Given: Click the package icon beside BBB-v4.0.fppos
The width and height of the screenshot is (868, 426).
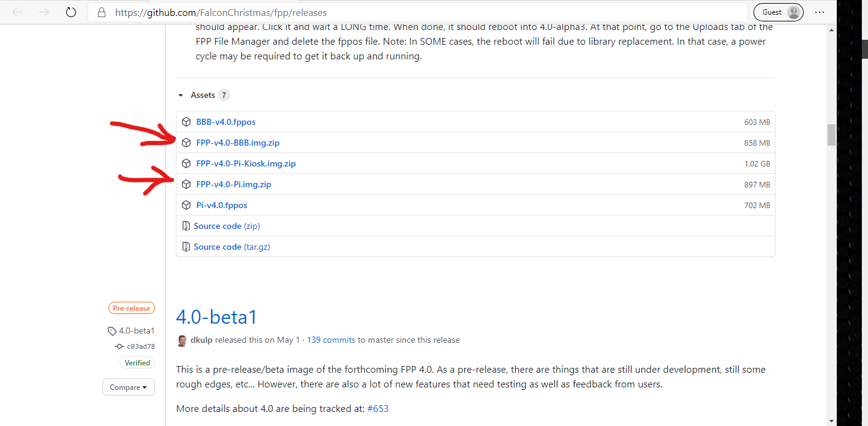Looking at the screenshot, I should [x=186, y=122].
